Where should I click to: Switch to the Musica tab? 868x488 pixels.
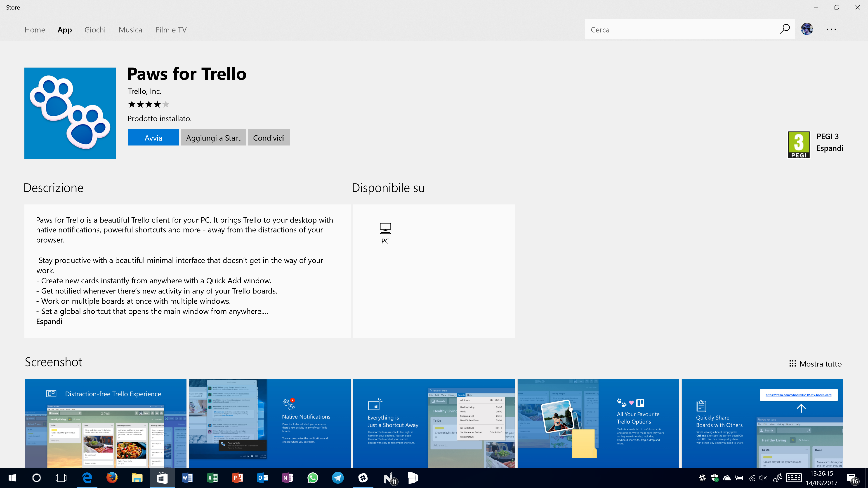pos(130,30)
